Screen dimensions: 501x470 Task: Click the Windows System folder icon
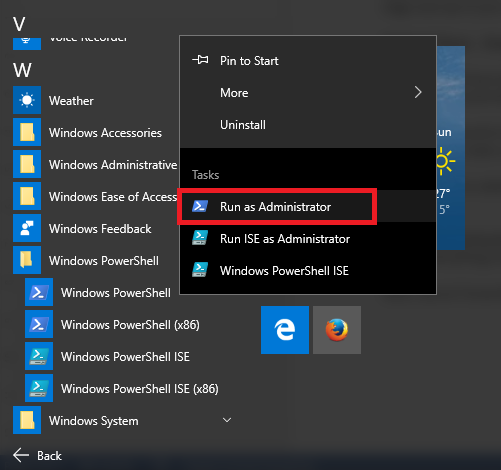27,420
